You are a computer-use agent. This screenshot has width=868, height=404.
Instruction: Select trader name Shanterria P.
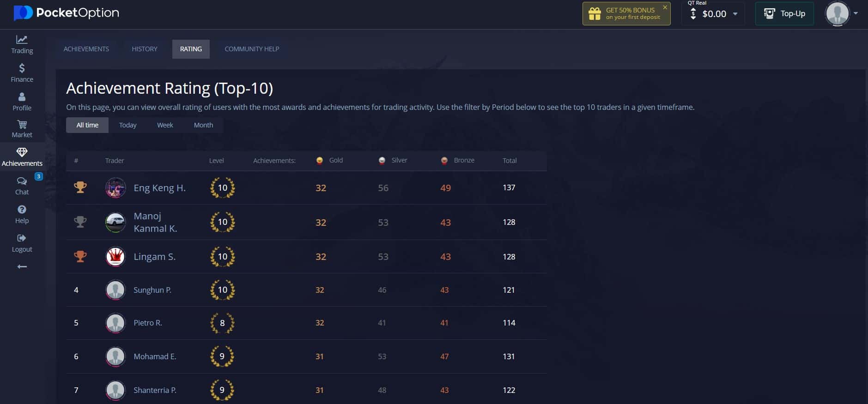pos(155,390)
